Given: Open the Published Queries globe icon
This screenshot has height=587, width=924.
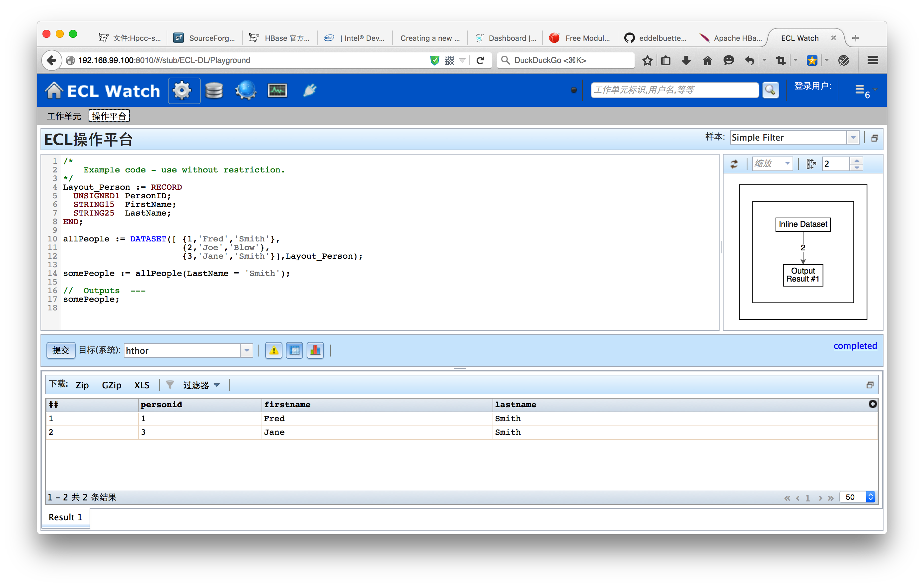Looking at the screenshot, I should click(x=246, y=91).
